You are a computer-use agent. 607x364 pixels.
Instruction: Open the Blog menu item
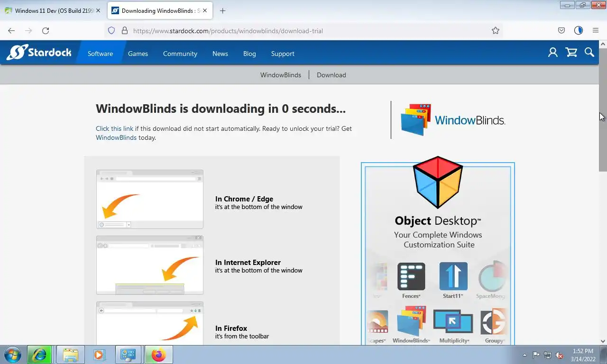coord(249,54)
